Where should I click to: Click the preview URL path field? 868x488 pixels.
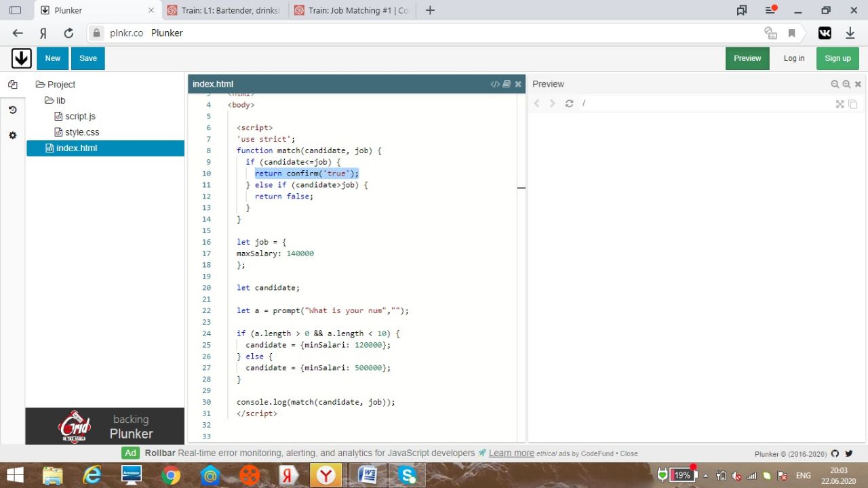pos(705,103)
